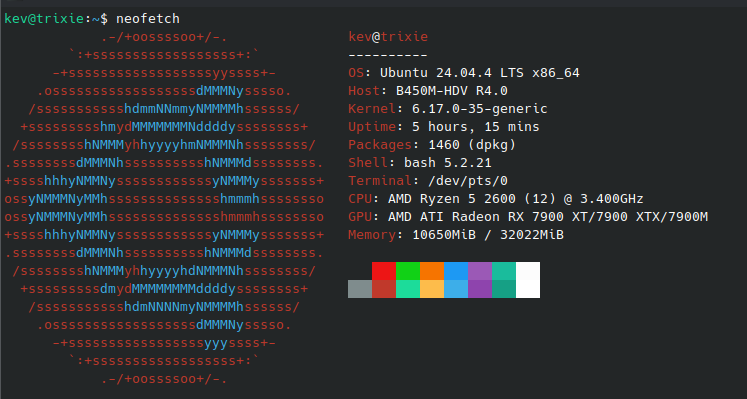Click the value 'bash 5.2.21'
Screen dimensions: 747x399
coord(448,163)
